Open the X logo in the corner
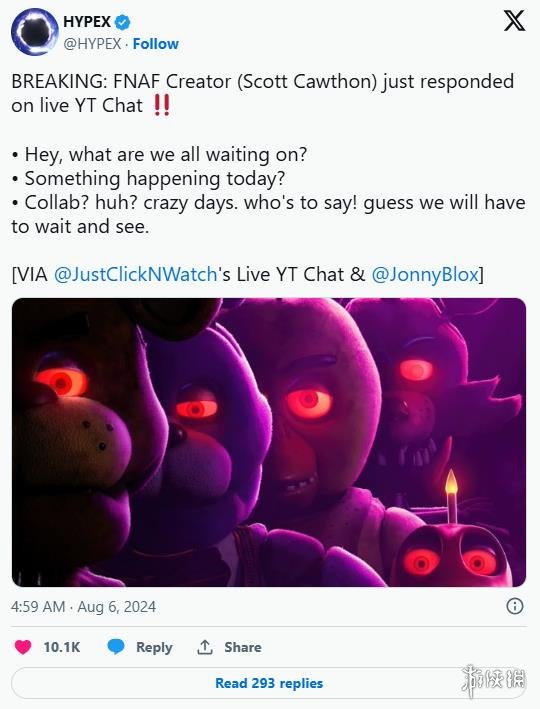 coord(514,21)
